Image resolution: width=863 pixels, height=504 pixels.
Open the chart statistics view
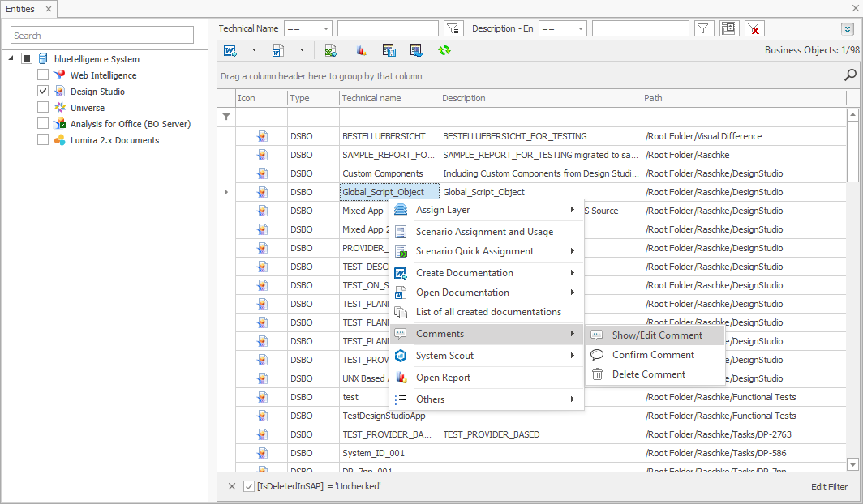pyautogui.click(x=361, y=49)
